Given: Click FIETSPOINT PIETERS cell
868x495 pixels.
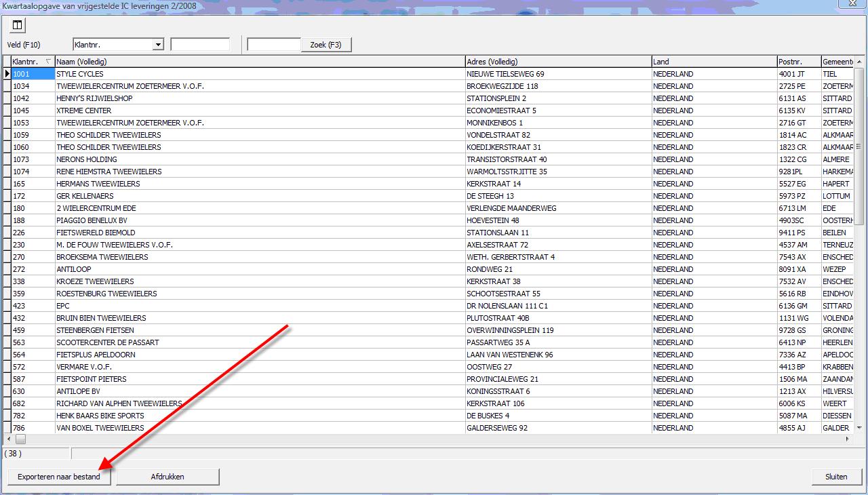Looking at the screenshot, I should point(260,379).
